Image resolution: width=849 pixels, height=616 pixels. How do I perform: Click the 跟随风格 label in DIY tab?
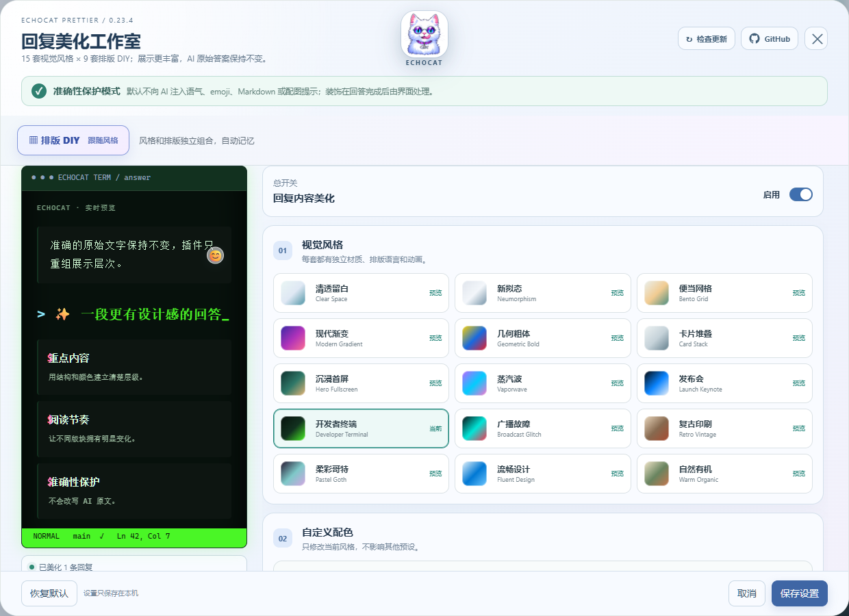point(103,140)
